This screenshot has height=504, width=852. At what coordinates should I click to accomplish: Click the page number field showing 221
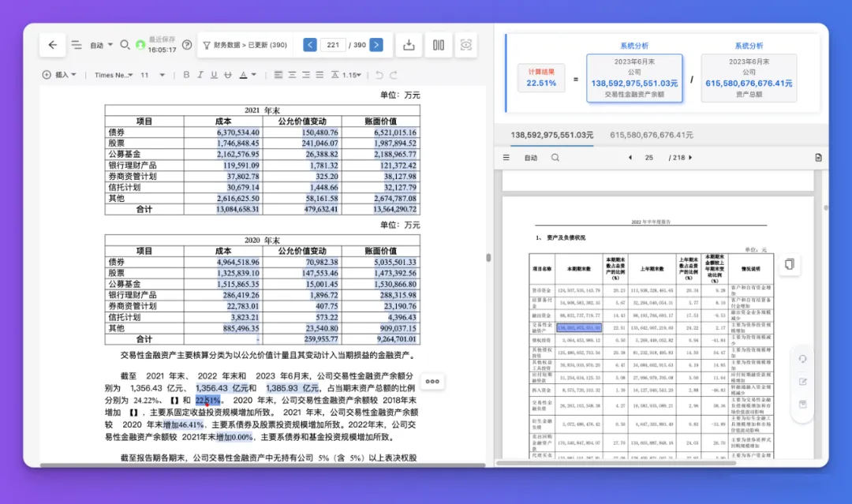[x=333, y=45]
